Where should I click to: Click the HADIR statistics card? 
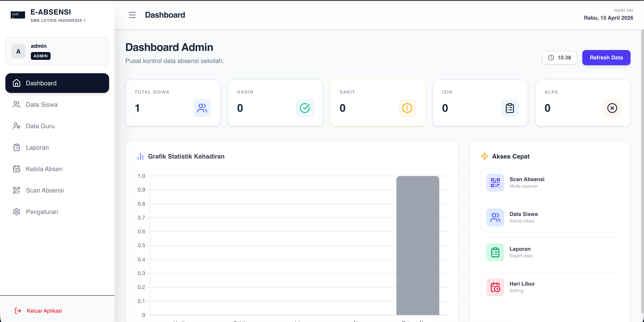275,103
